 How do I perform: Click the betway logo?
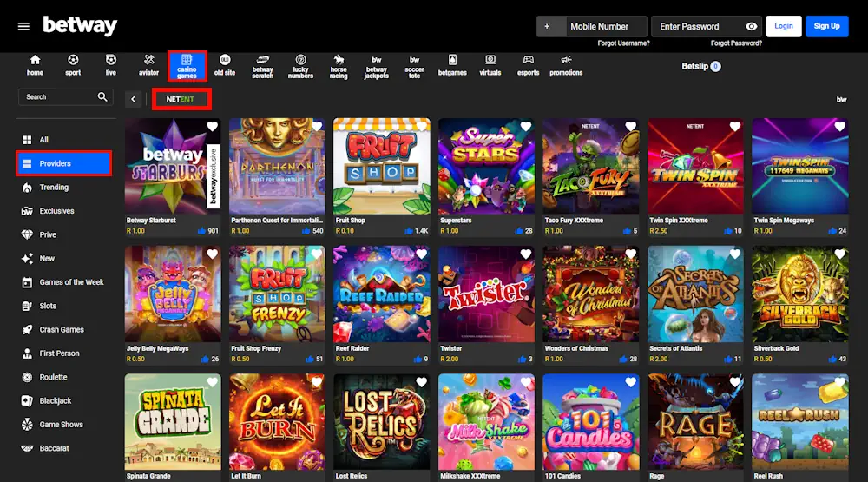[80, 25]
